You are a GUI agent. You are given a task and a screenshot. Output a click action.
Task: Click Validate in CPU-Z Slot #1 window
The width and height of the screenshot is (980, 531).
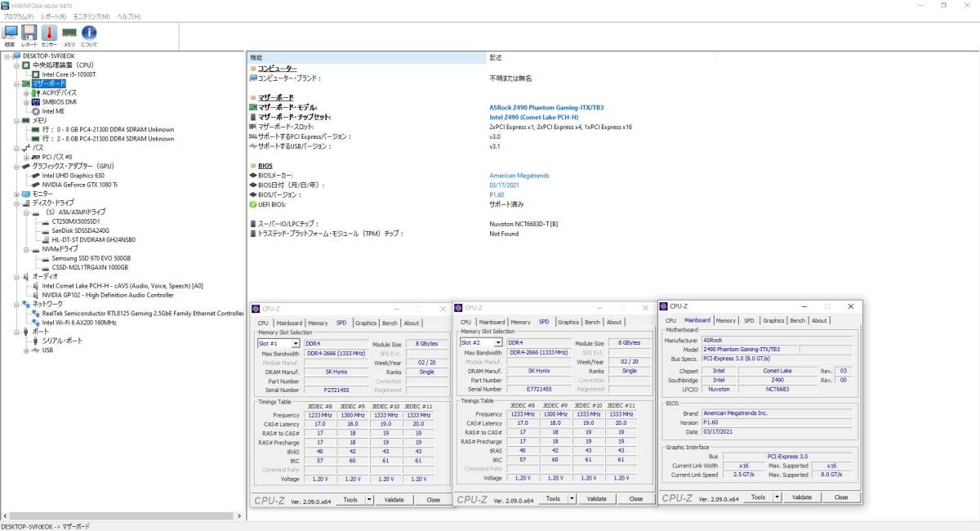pos(394,499)
